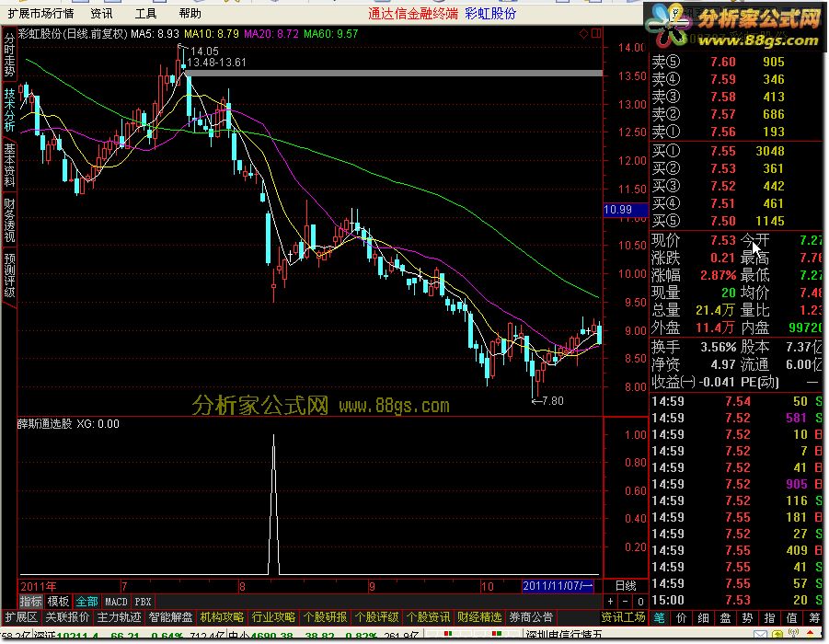Viewport: 829px width, 644px height.
Task: Select the 价 tab in quote panel
Action: 681,617
